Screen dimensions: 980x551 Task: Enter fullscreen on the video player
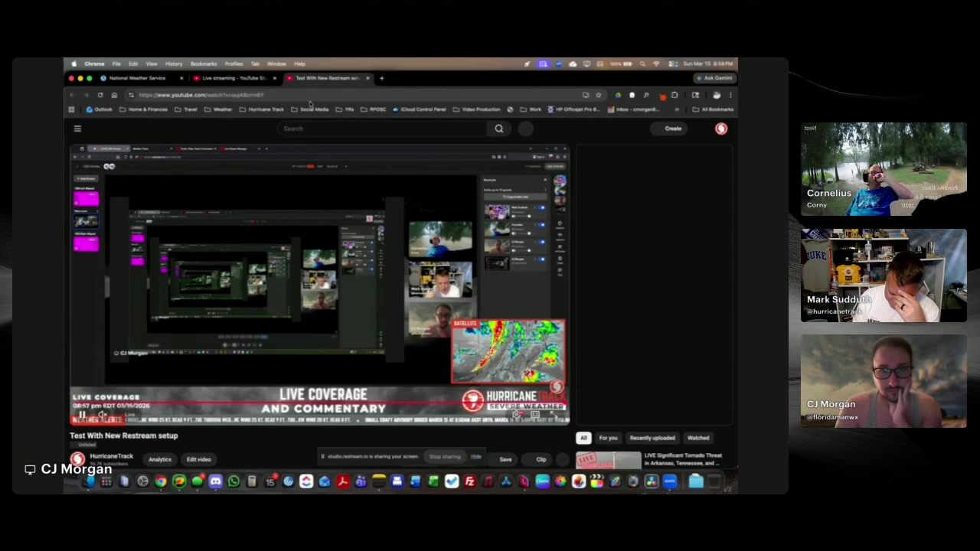(x=554, y=415)
